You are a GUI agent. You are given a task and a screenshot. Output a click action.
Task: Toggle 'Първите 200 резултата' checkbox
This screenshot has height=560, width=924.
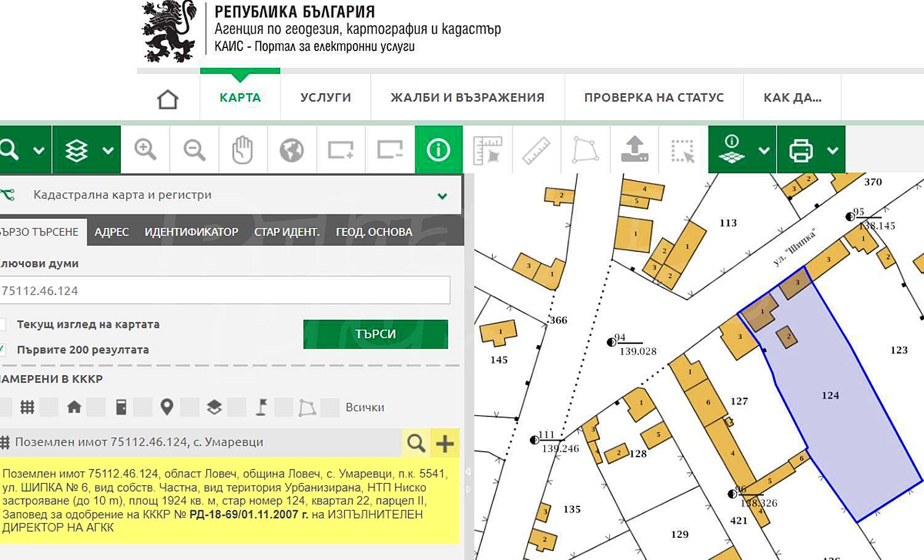coord(3,350)
